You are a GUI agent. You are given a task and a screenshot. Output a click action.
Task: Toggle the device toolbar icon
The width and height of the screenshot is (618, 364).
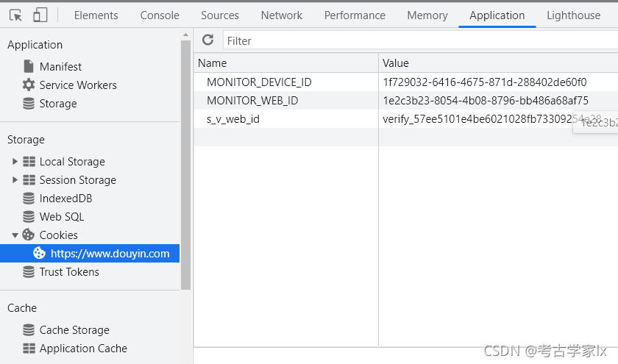pyautogui.click(x=40, y=15)
